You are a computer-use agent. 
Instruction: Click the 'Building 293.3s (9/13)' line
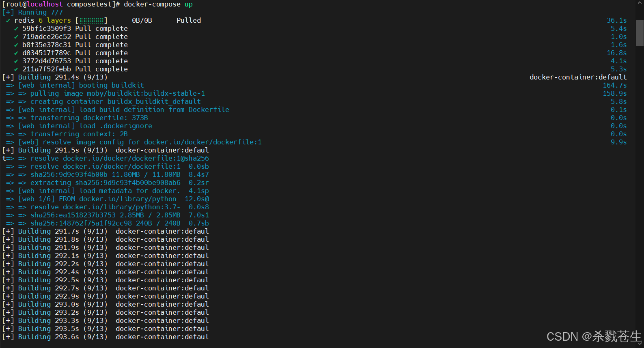(x=106, y=320)
